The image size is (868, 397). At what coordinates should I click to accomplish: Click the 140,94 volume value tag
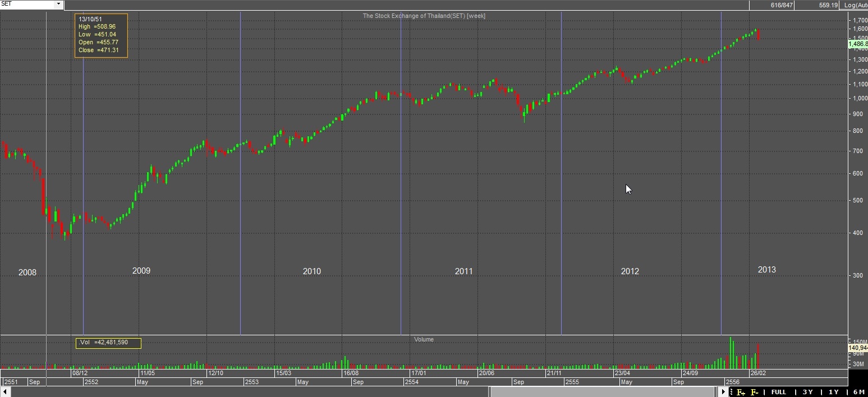[x=858, y=348]
